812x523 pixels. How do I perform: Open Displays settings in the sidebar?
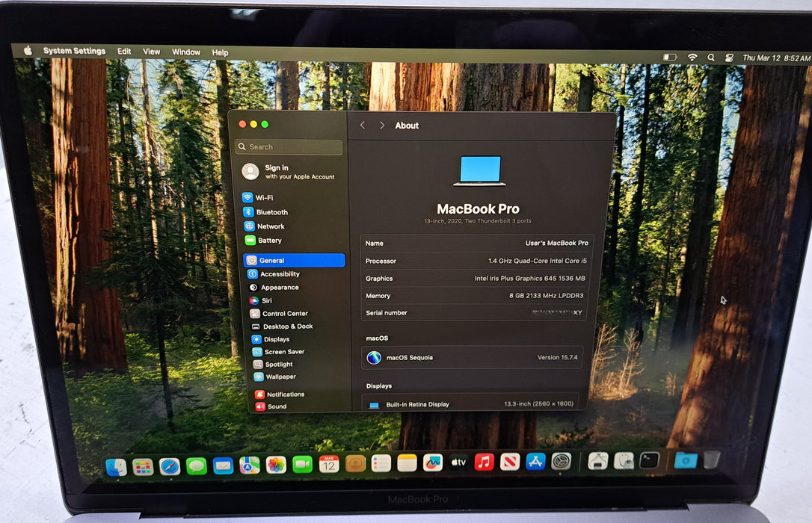tap(271, 339)
